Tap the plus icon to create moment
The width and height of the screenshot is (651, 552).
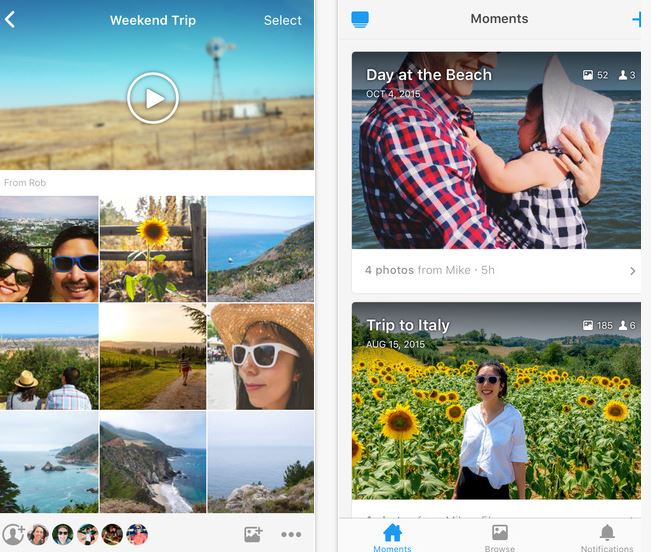coord(637,20)
